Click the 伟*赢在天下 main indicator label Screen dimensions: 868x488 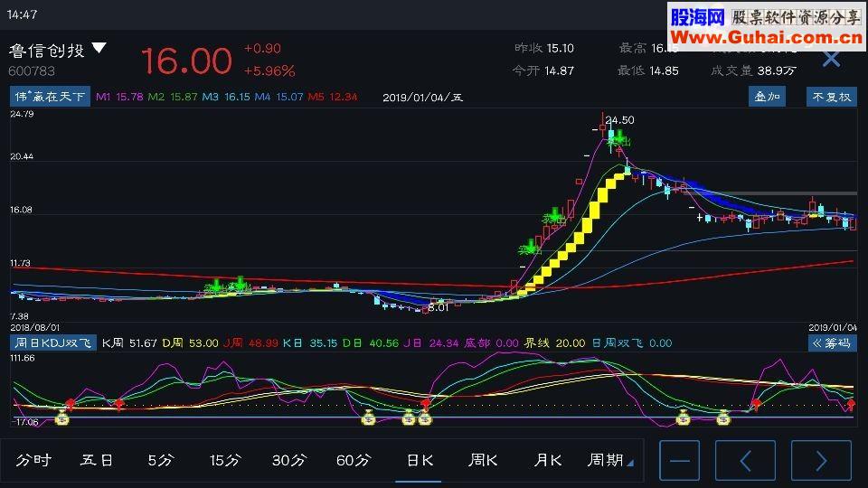click(50, 97)
